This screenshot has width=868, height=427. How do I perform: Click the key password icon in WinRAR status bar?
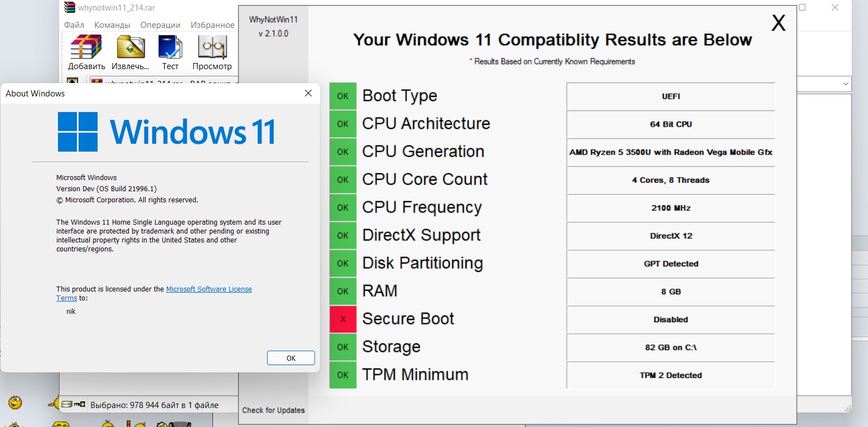pos(80,405)
